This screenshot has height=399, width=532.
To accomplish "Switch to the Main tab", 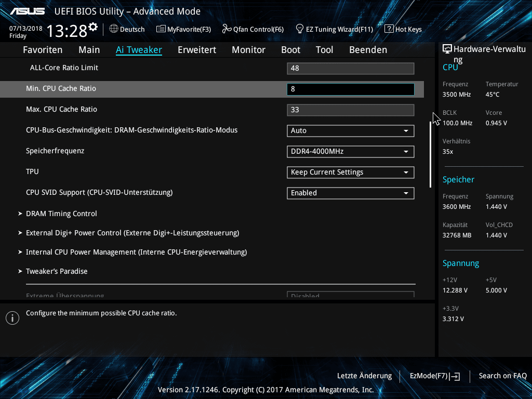I will click(x=89, y=50).
